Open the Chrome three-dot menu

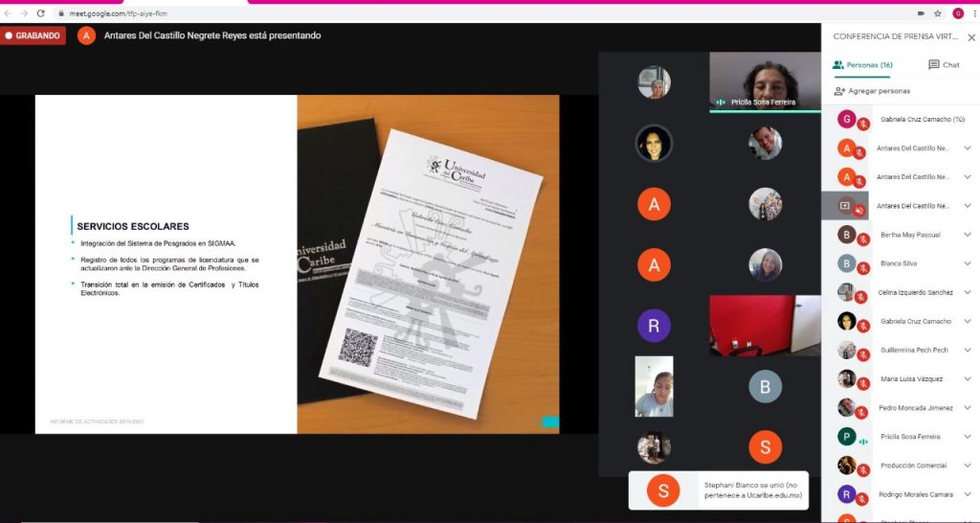click(972, 13)
